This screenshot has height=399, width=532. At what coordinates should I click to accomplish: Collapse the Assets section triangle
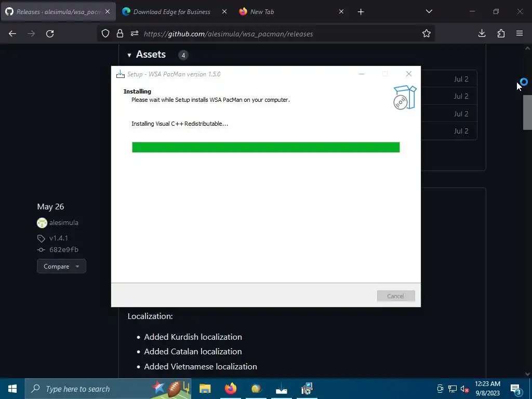pyautogui.click(x=129, y=55)
